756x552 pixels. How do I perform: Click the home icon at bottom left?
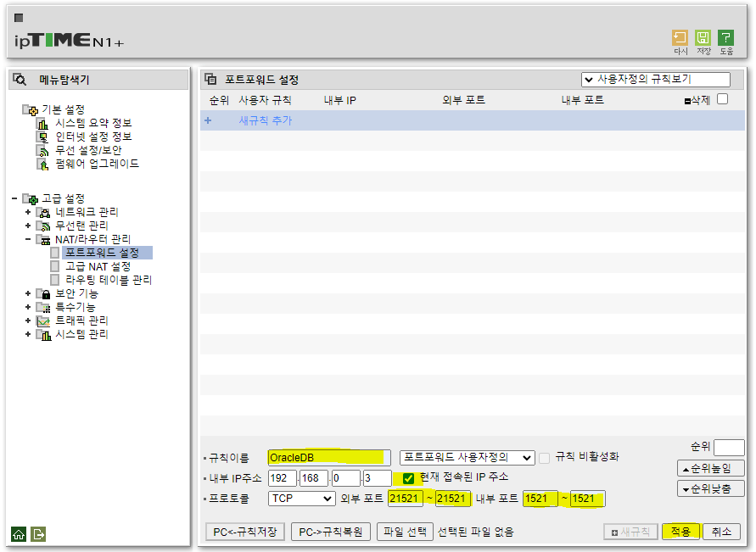19,533
